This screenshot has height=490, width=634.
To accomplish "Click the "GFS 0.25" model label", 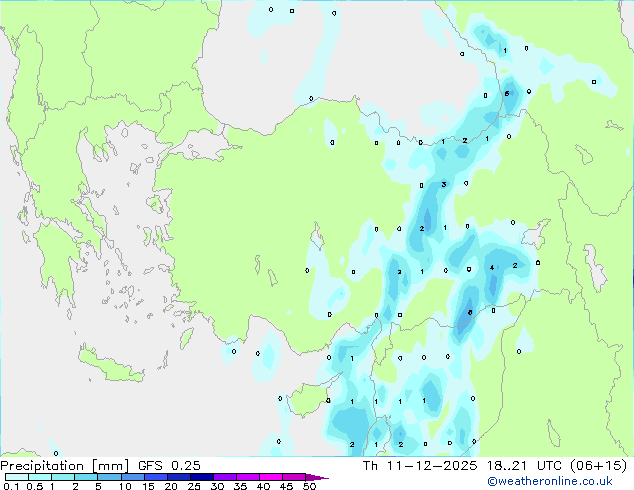I will (169, 466).
